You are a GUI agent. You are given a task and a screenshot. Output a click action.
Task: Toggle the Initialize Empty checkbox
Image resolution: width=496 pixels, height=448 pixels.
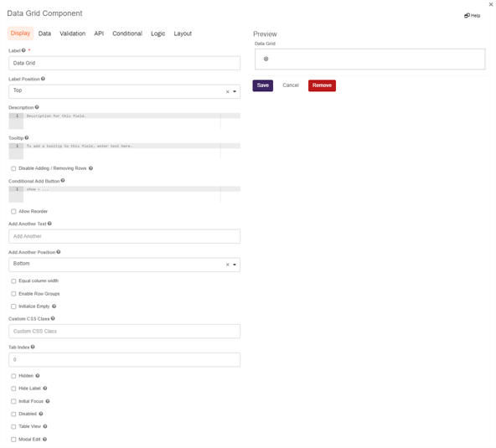click(x=13, y=306)
